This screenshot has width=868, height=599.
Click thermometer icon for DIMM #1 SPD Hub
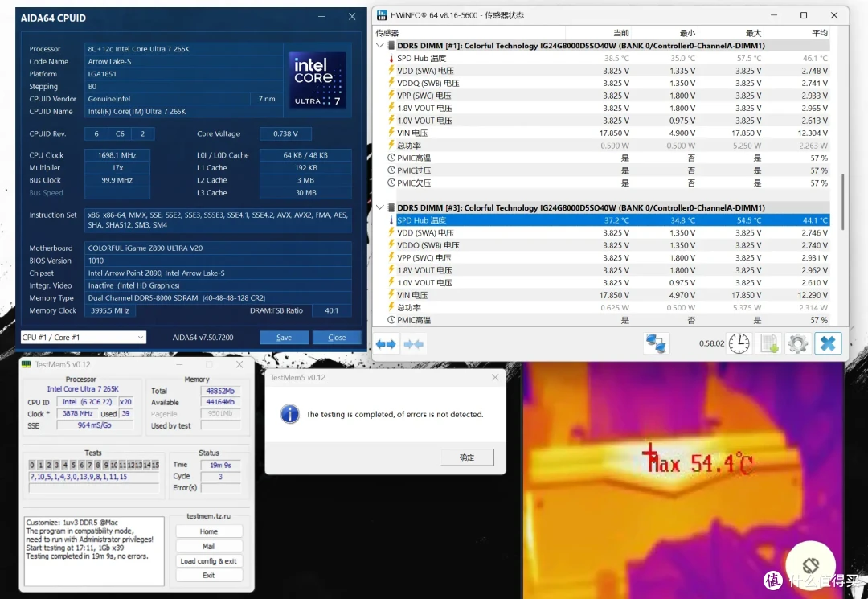391,58
